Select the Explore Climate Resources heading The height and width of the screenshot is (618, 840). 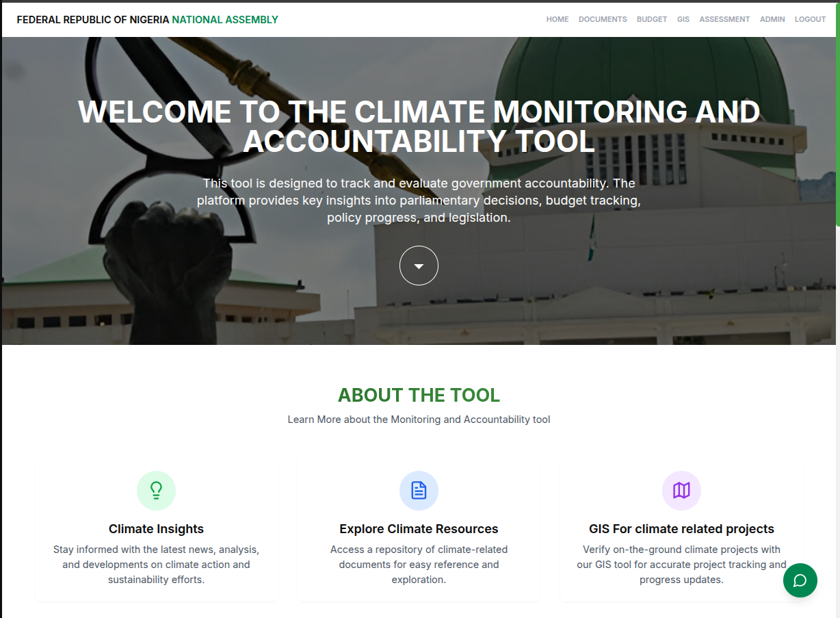(419, 529)
